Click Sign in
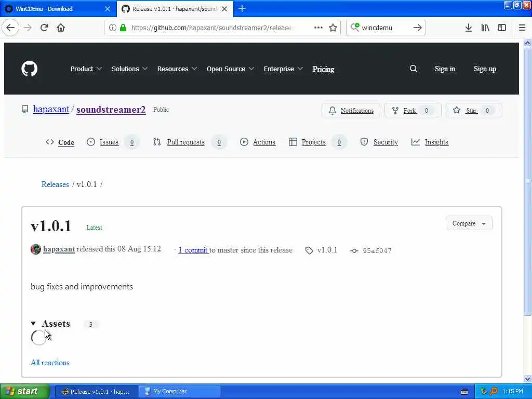The image size is (532, 399). pyautogui.click(x=445, y=69)
